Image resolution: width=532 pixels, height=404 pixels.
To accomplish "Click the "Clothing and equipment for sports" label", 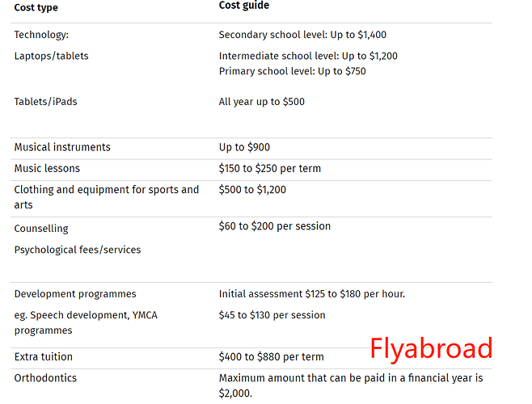I will point(106,190).
